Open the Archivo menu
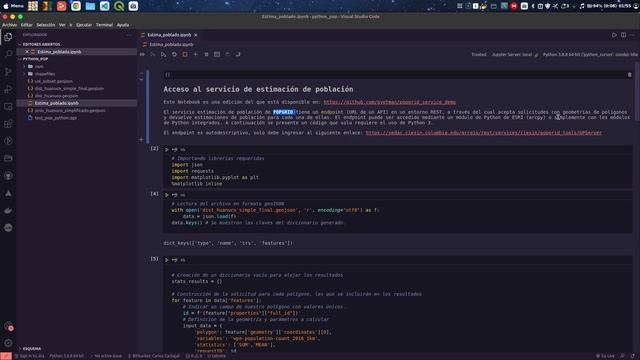The width and height of the screenshot is (640, 360). pos(9,25)
